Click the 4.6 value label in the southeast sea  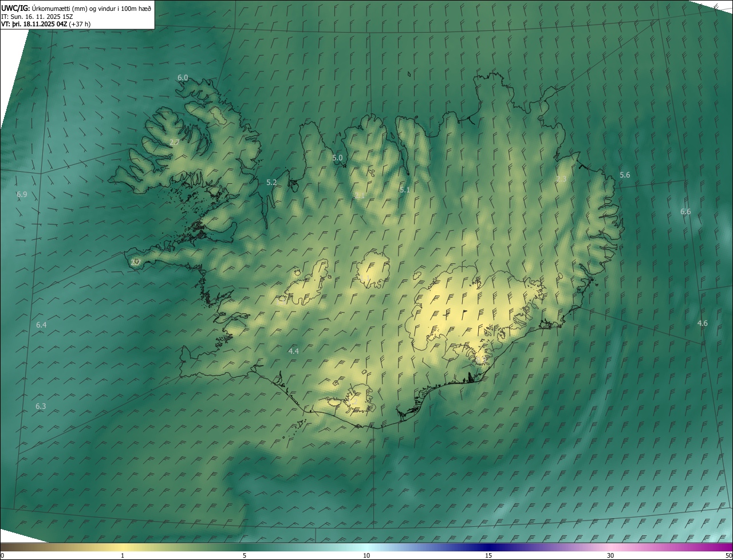point(702,324)
